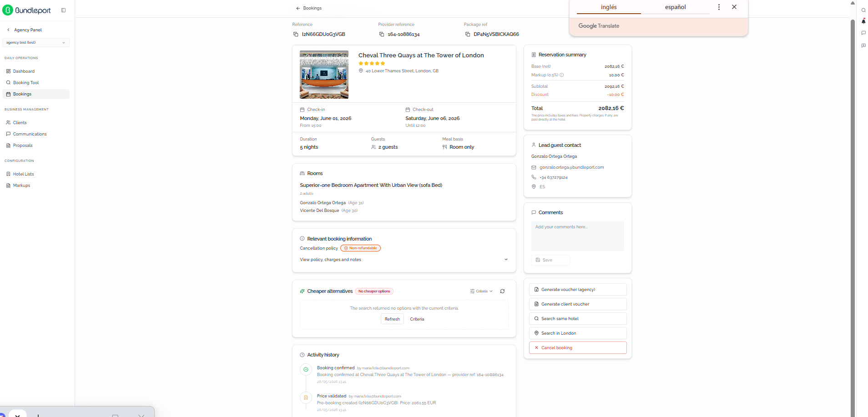Generate client voucher
Image resolution: width=868 pixels, height=417 pixels.
click(578, 304)
